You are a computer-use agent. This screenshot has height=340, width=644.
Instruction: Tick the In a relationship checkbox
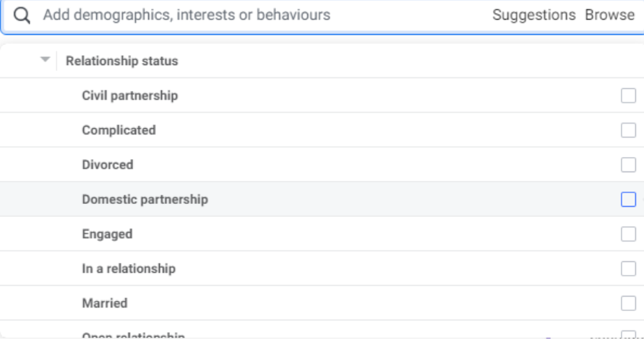tap(628, 269)
